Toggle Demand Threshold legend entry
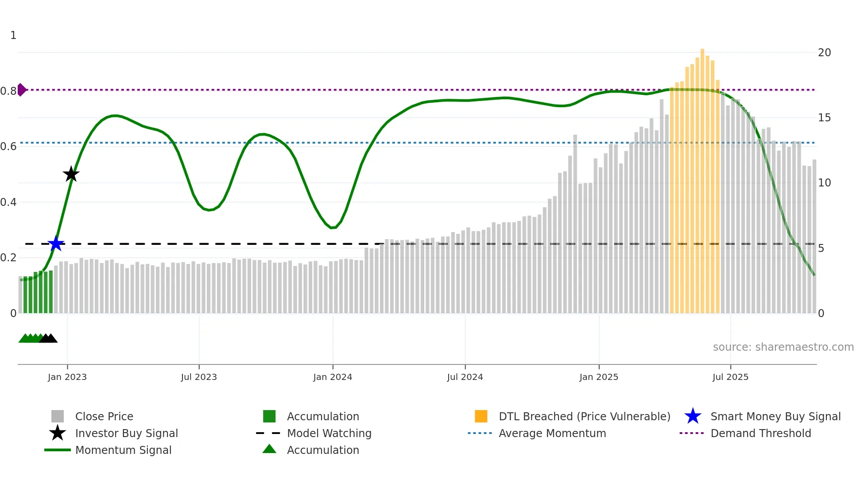 pyautogui.click(x=760, y=433)
